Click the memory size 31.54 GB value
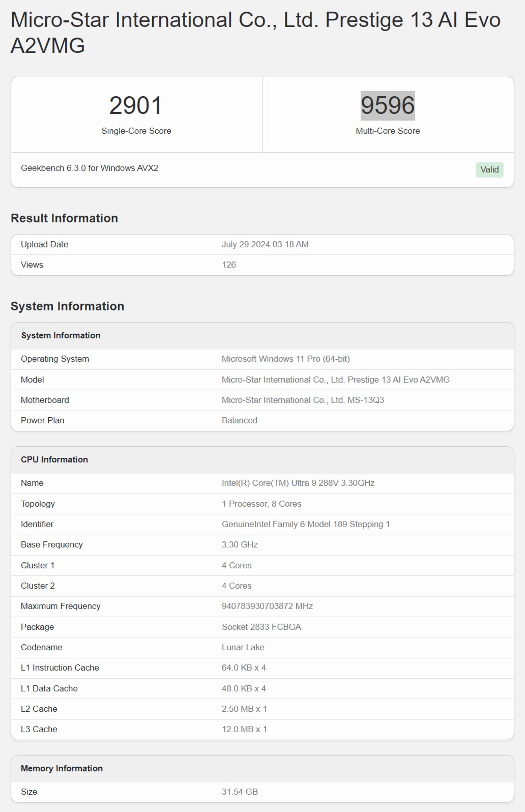This screenshot has width=525, height=812. tap(240, 792)
